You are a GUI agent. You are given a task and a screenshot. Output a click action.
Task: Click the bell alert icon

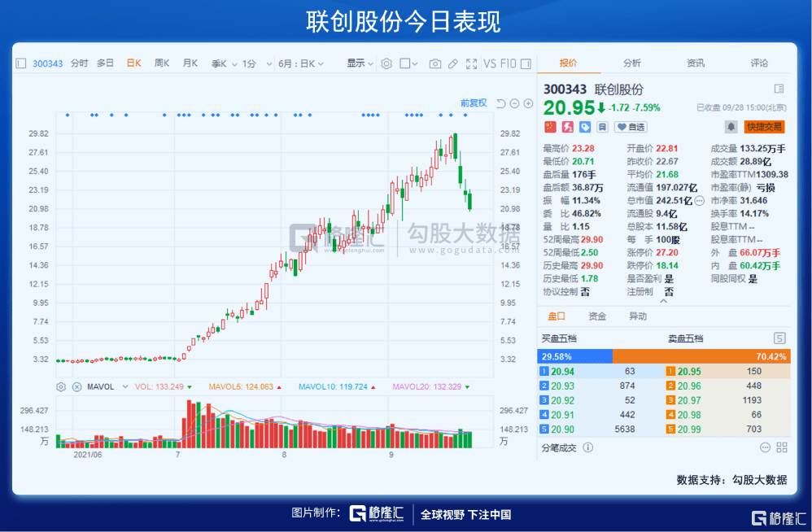tap(731, 127)
